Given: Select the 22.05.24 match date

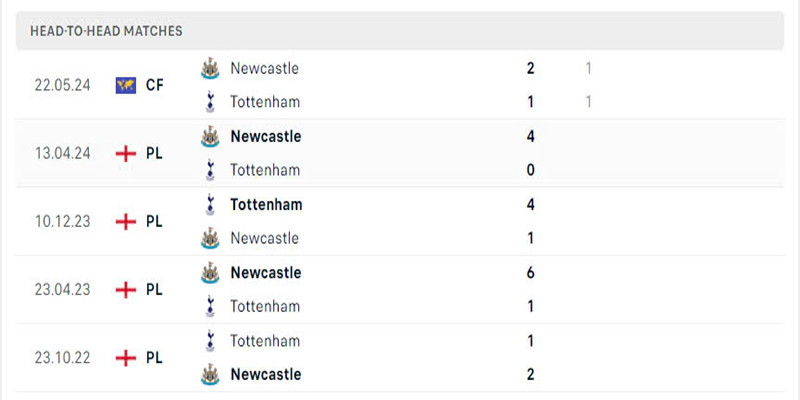Looking at the screenshot, I should [x=62, y=85].
